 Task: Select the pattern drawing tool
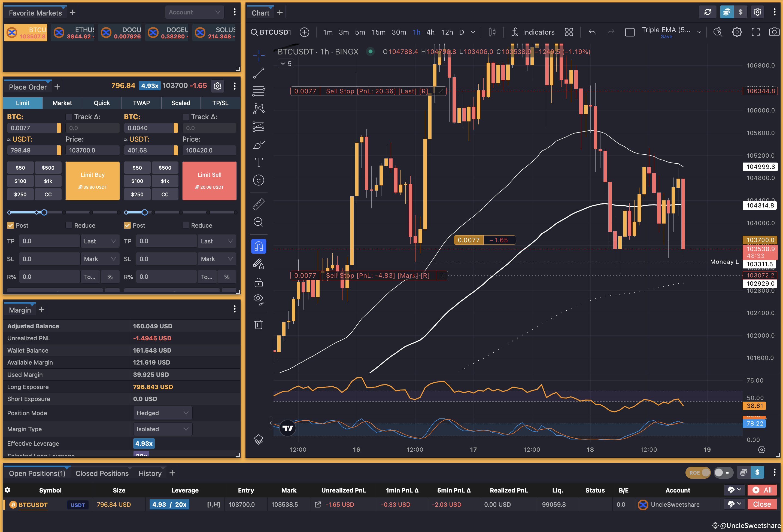point(259,108)
